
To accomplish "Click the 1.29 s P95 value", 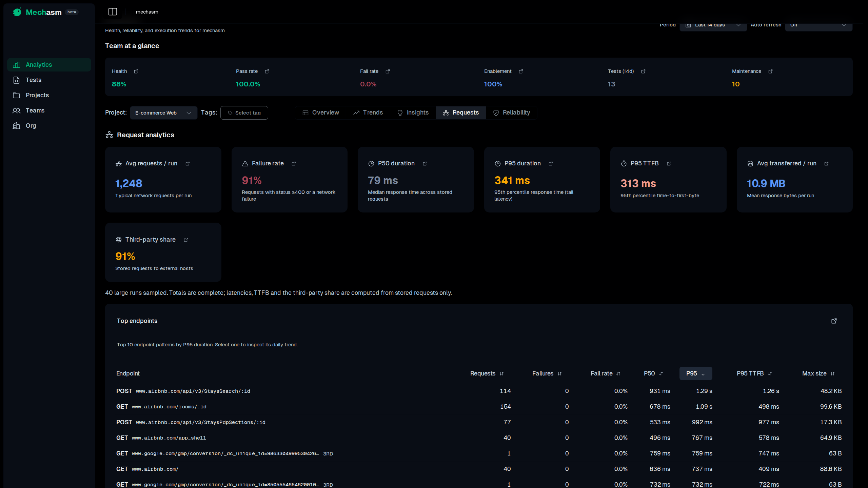I will [704, 391].
